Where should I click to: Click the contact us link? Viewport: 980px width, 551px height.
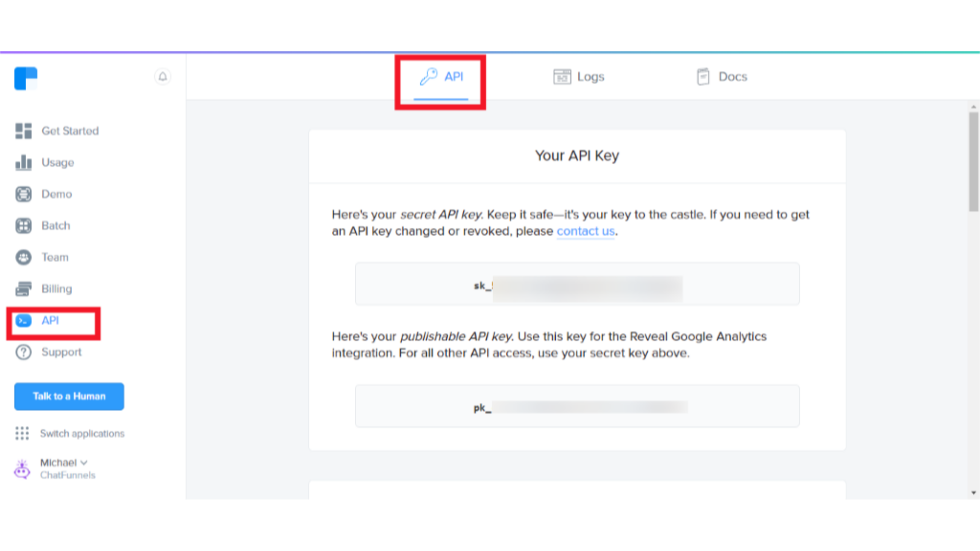pos(585,231)
